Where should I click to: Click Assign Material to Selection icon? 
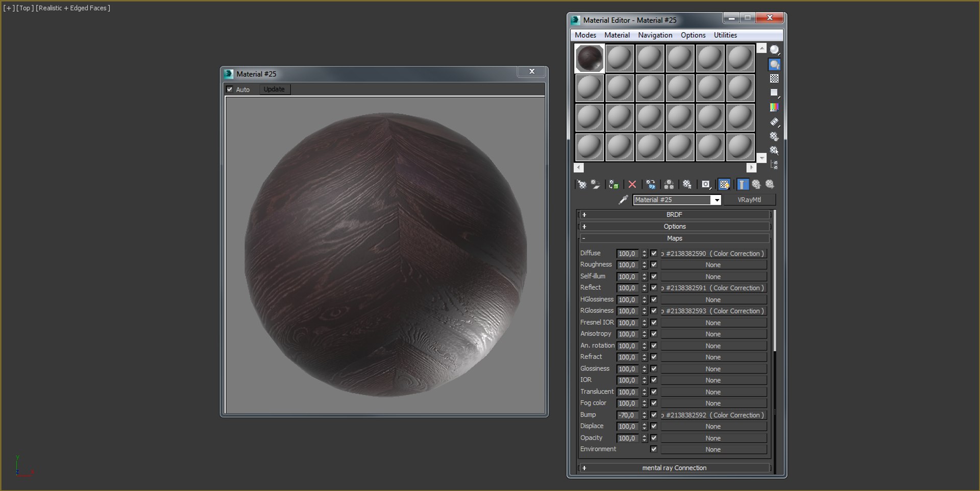coord(614,184)
